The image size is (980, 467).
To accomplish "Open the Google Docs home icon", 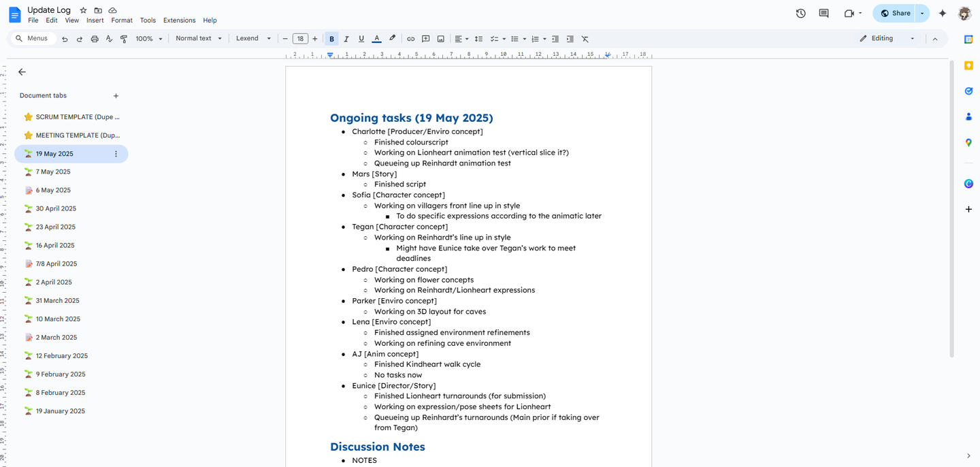I will point(14,14).
